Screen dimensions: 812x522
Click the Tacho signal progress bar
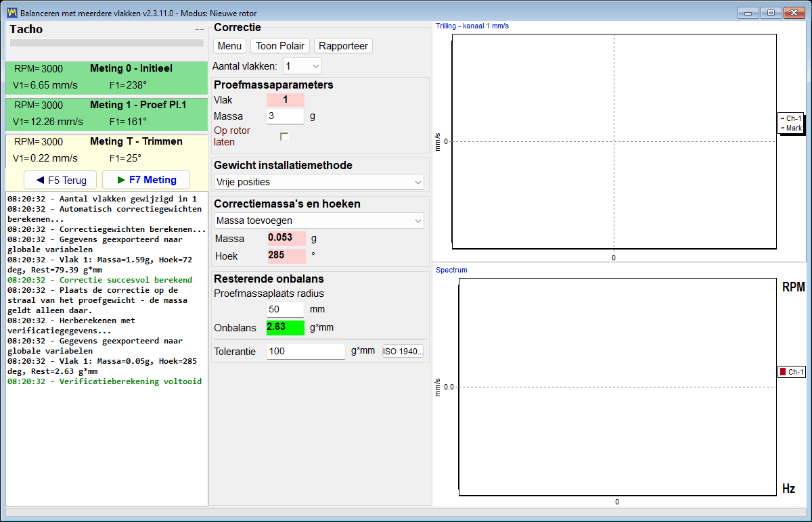[107, 43]
